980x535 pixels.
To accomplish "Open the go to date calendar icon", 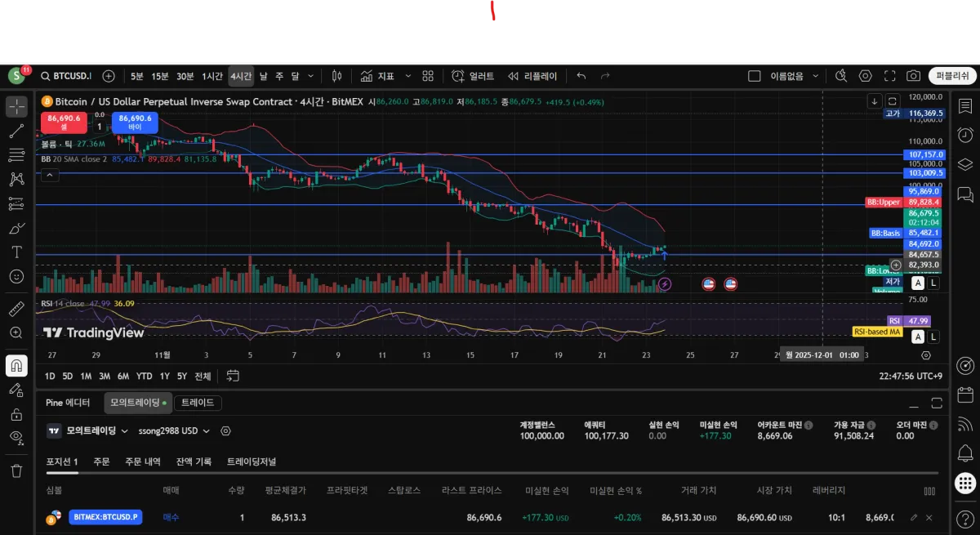I will tap(233, 376).
